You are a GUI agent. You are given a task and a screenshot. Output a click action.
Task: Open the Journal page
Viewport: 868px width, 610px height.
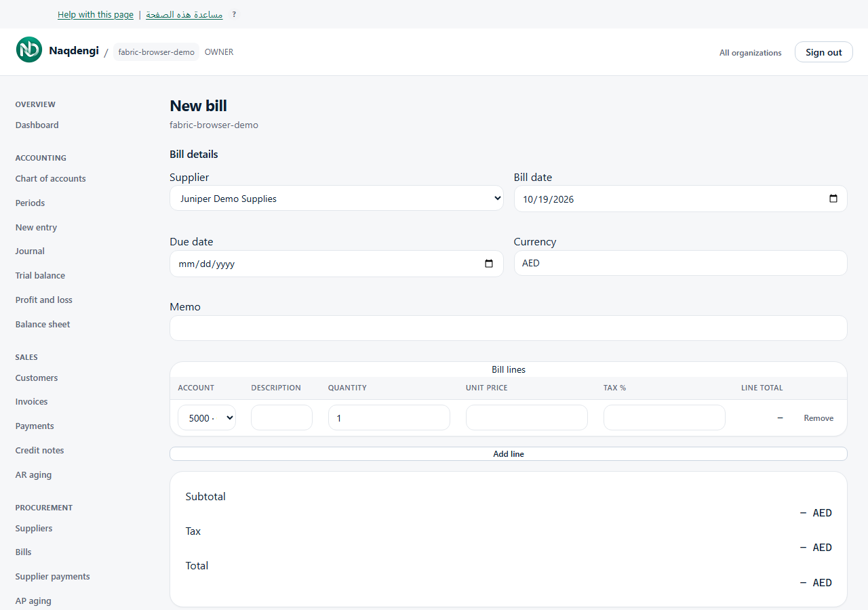pyautogui.click(x=30, y=251)
